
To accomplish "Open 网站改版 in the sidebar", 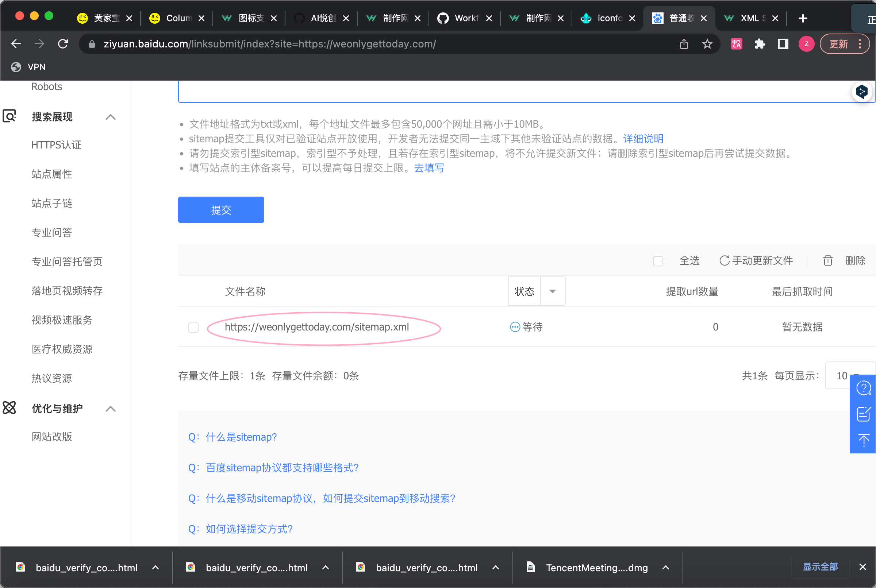I will [52, 437].
